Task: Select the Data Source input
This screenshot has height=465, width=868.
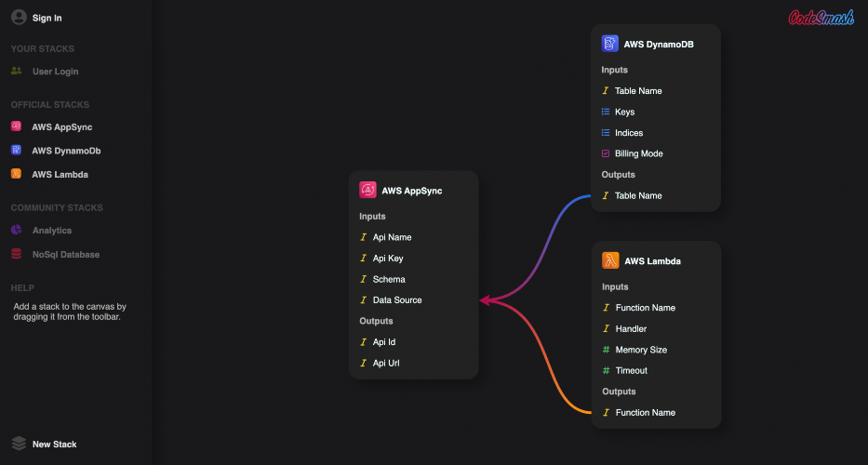Action: [397, 300]
